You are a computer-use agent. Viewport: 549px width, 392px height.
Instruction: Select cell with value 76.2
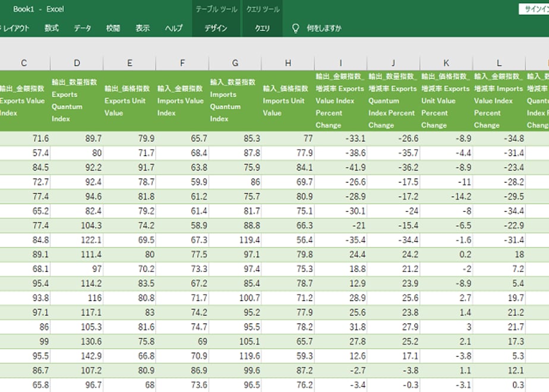click(x=288, y=385)
